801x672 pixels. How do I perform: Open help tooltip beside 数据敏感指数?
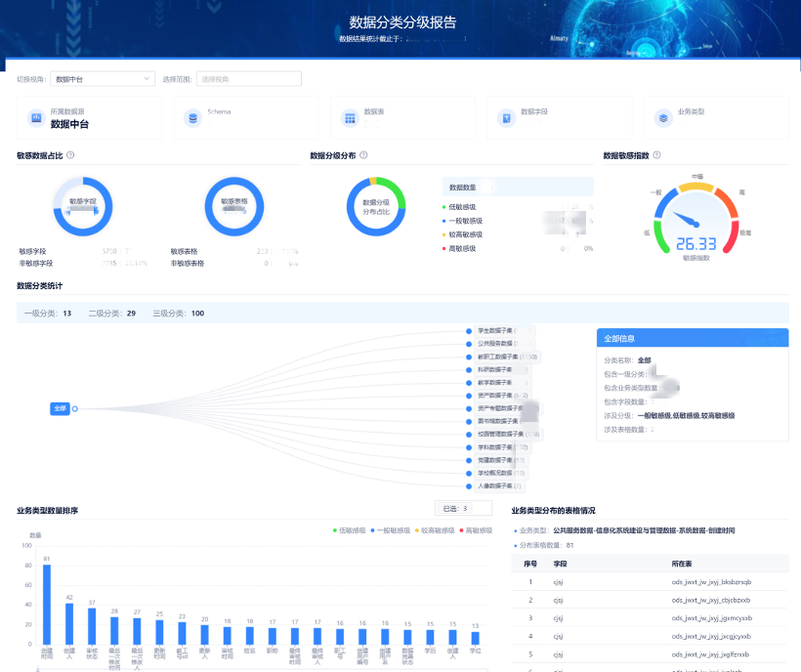pyautogui.click(x=657, y=155)
